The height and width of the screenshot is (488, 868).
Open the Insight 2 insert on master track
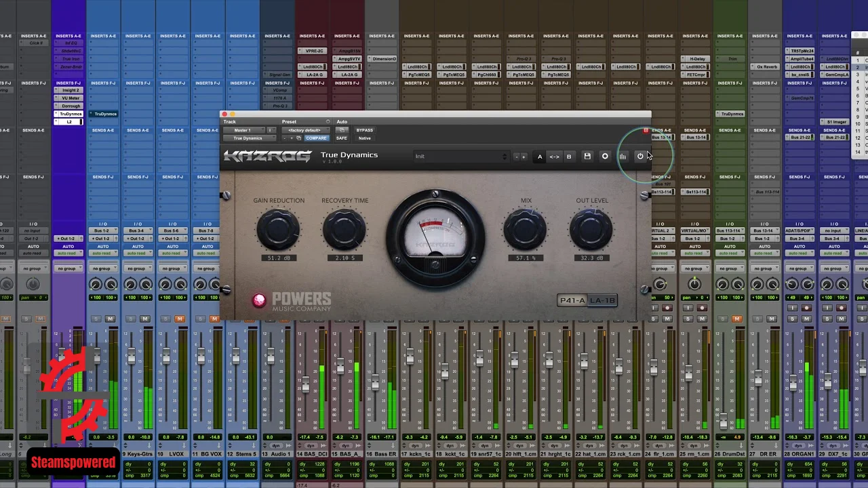click(68, 90)
